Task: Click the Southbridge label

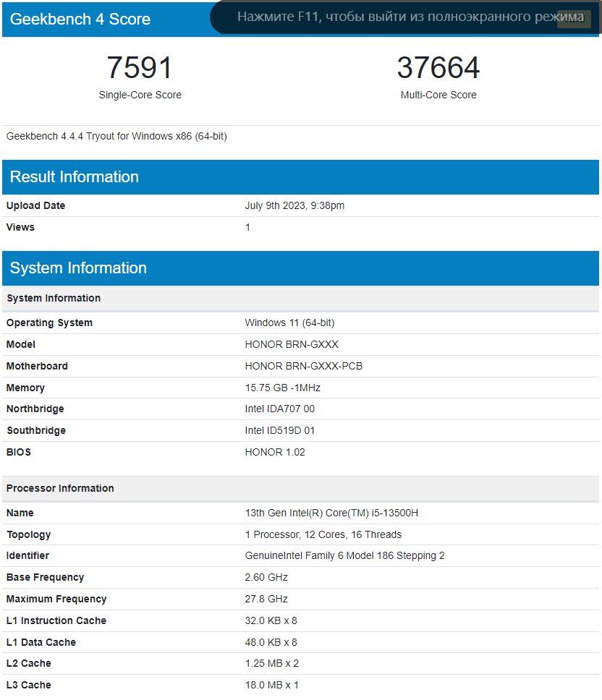Action: coord(36,430)
